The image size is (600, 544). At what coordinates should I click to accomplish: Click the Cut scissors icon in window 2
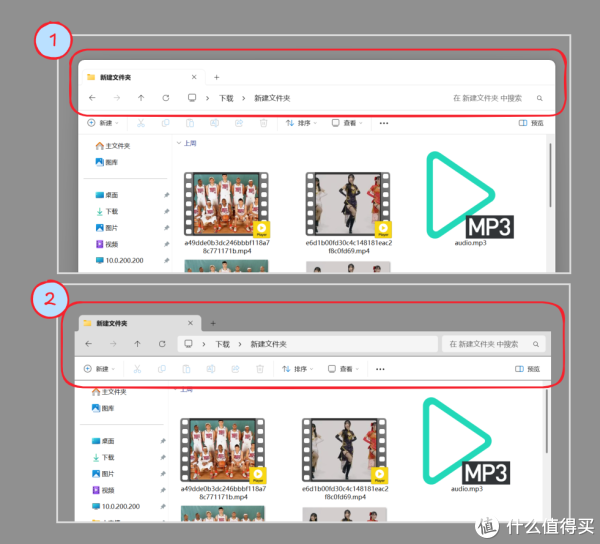tap(136, 369)
